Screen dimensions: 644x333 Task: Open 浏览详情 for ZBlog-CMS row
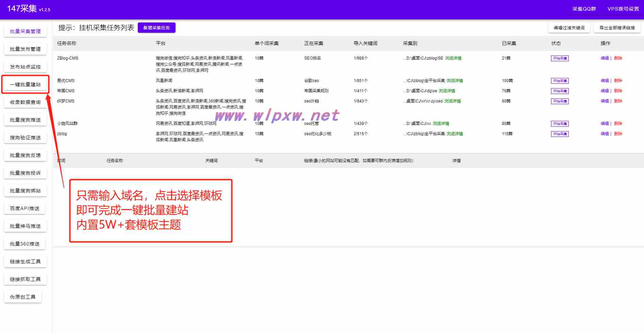453,58
